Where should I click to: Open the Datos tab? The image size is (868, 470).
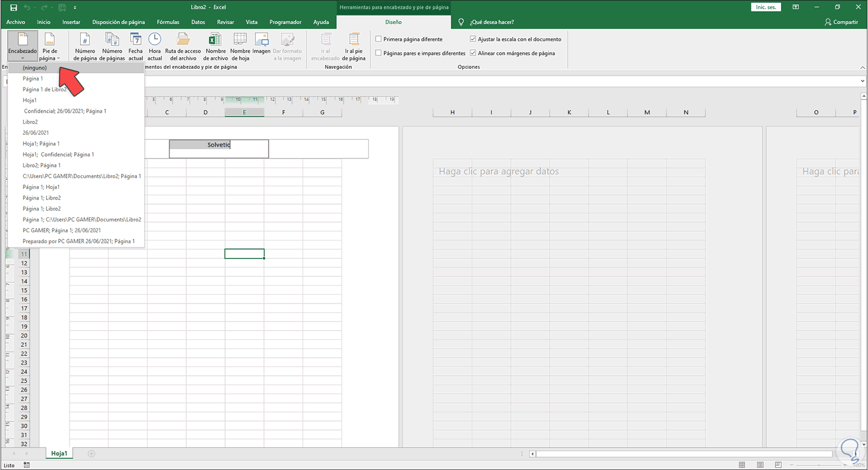tap(198, 22)
